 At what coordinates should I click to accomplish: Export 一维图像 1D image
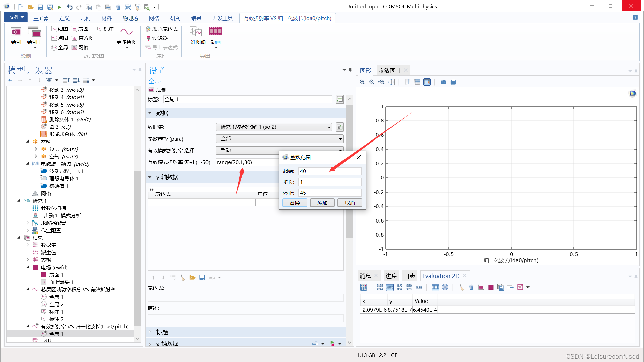196,36
